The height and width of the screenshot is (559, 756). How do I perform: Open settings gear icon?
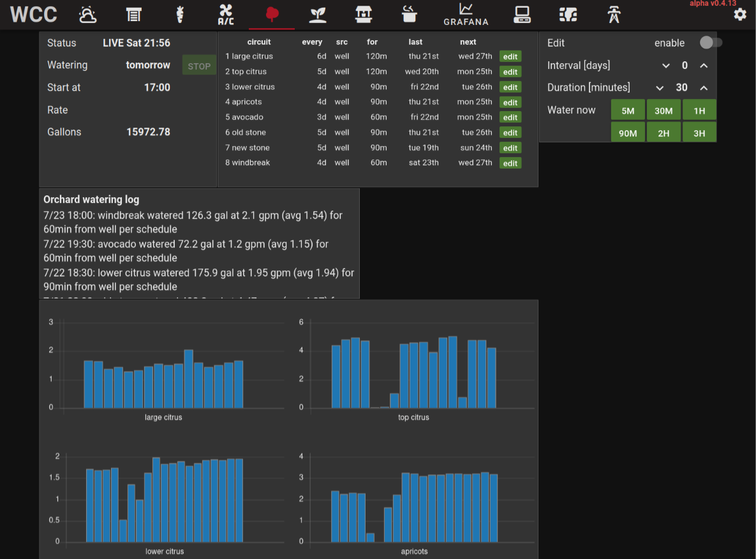740,14
